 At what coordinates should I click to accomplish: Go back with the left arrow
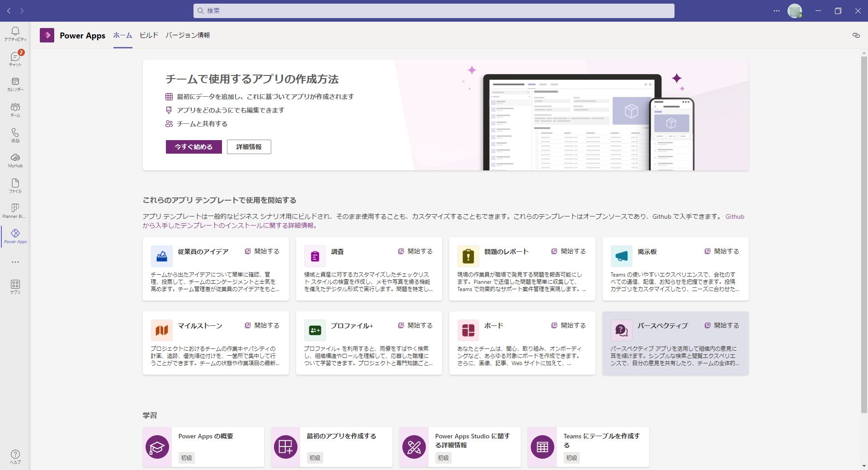tap(9, 11)
